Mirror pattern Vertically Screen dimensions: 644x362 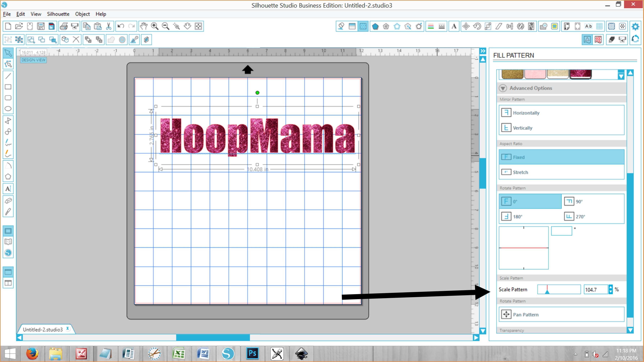(561, 128)
